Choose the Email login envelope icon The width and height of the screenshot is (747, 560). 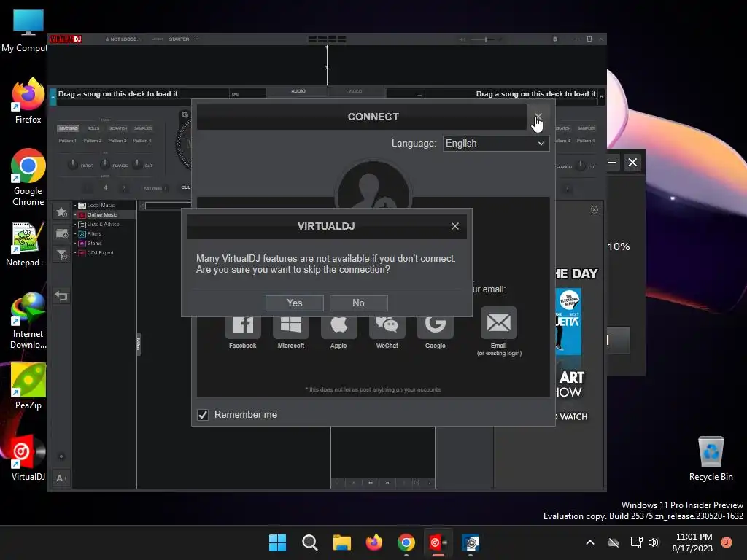(x=499, y=322)
